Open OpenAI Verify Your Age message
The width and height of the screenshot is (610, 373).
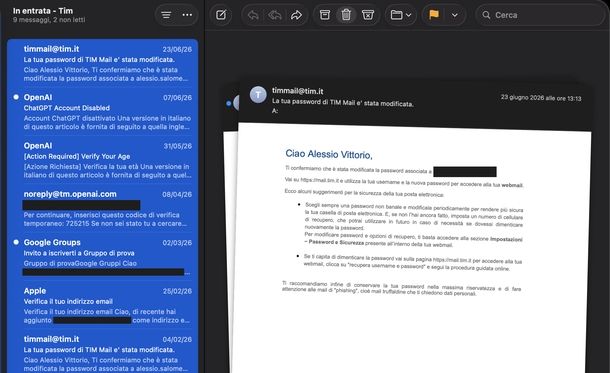[x=103, y=160]
